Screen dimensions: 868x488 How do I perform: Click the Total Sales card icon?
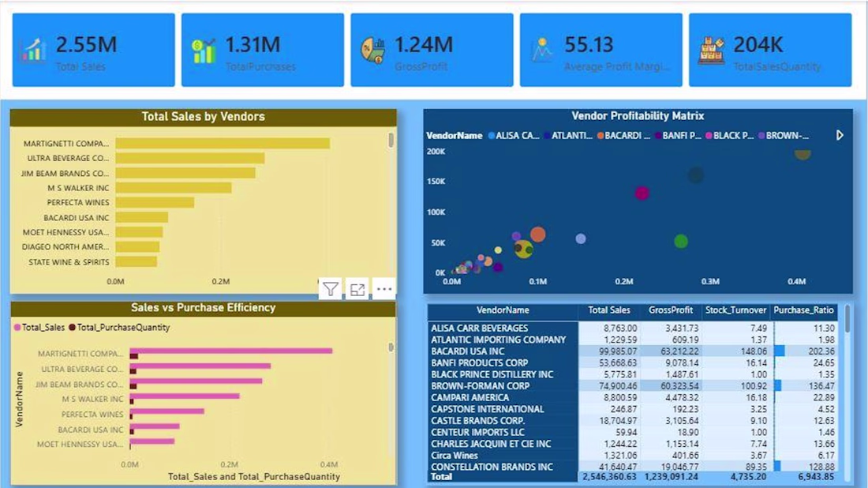click(x=34, y=50)
